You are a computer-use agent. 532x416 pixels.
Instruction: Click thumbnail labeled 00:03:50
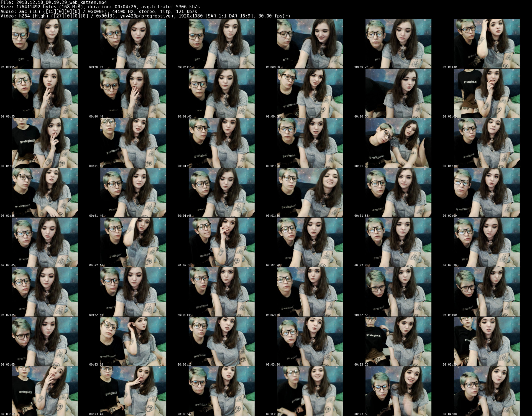[310, 391]
